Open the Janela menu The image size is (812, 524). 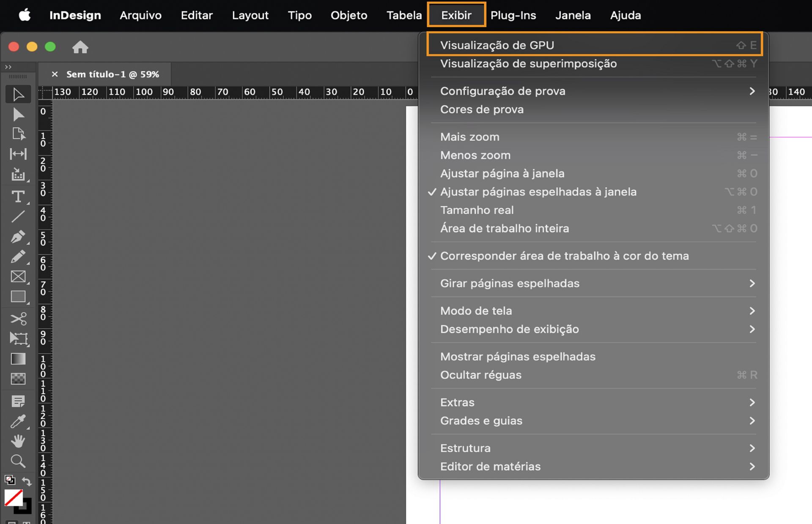point(573,15)
